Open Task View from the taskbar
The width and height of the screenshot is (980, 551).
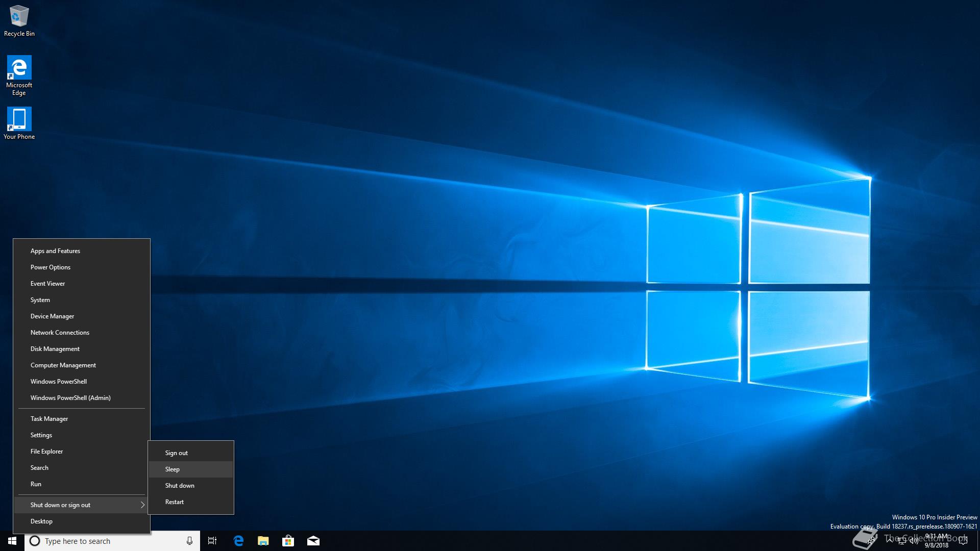click(212, 541)
